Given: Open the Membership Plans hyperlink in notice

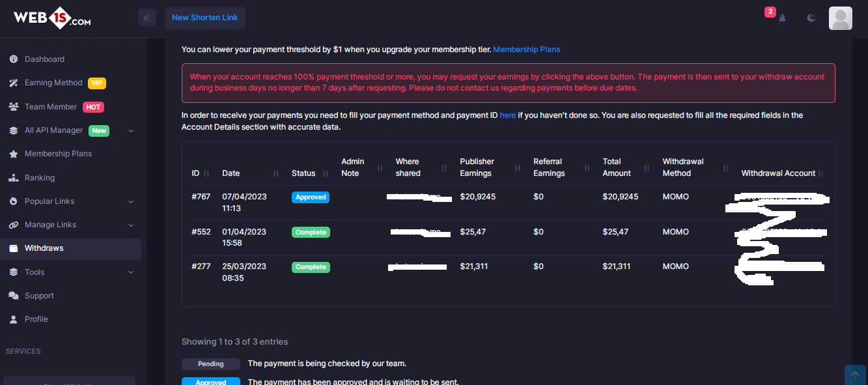Looking at the screenshot, I should pyautogui.click(x=527, y=49).
